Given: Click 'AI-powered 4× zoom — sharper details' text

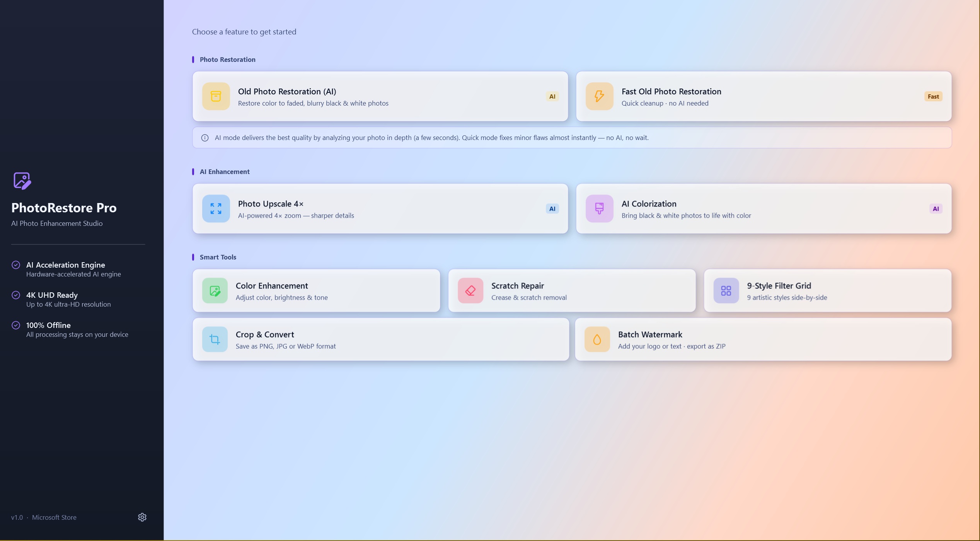Looking at the screenshot, I should (x=296, y=215).
